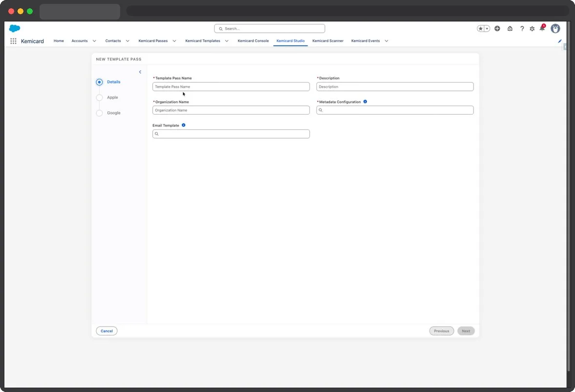
Task: Select the browser tab
Action: [80, 12]
